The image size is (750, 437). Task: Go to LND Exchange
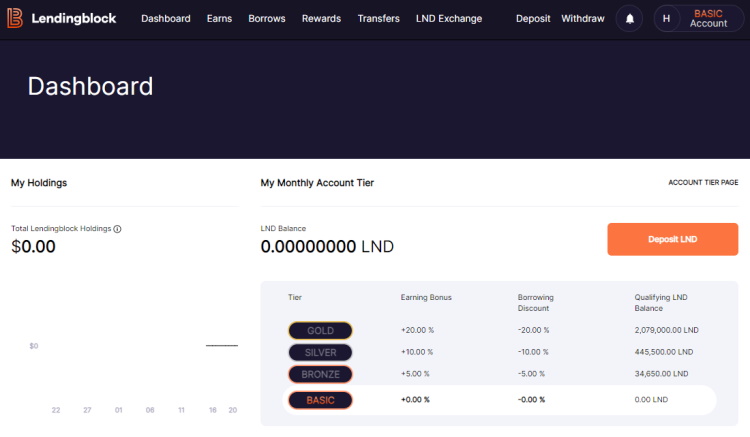coord(449,19)
